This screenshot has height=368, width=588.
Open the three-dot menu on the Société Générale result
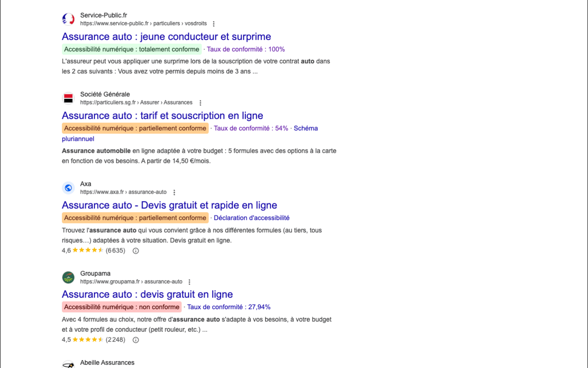pos(200,103)
